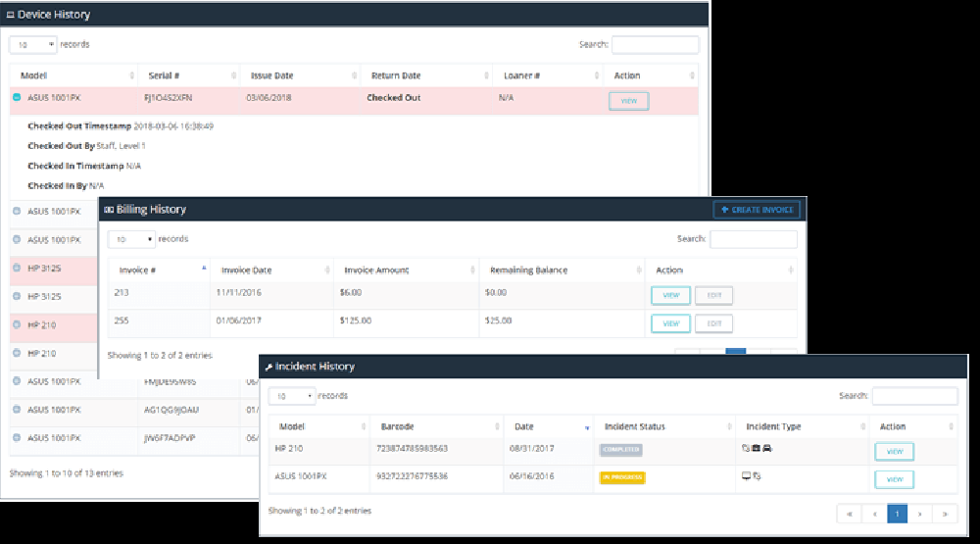
Task: Sort Device History by Action column
Action: pyautogui.click(x=651, y=75)
